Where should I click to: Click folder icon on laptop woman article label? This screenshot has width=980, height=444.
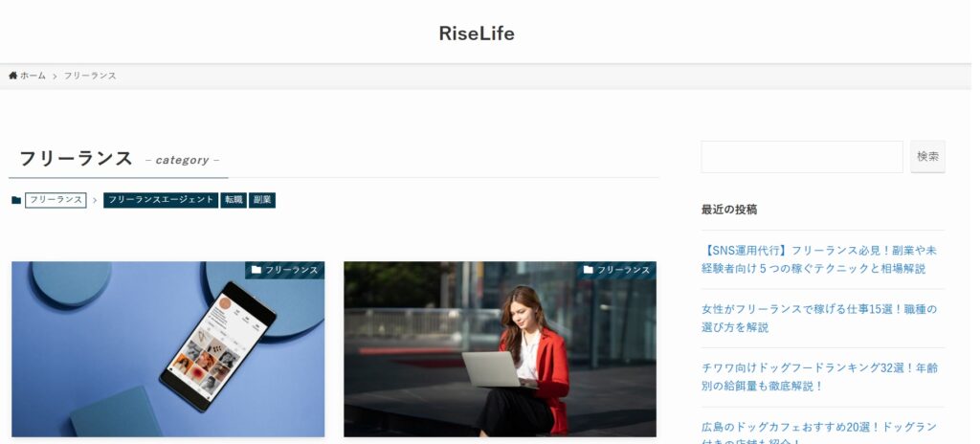click(589, 270)
